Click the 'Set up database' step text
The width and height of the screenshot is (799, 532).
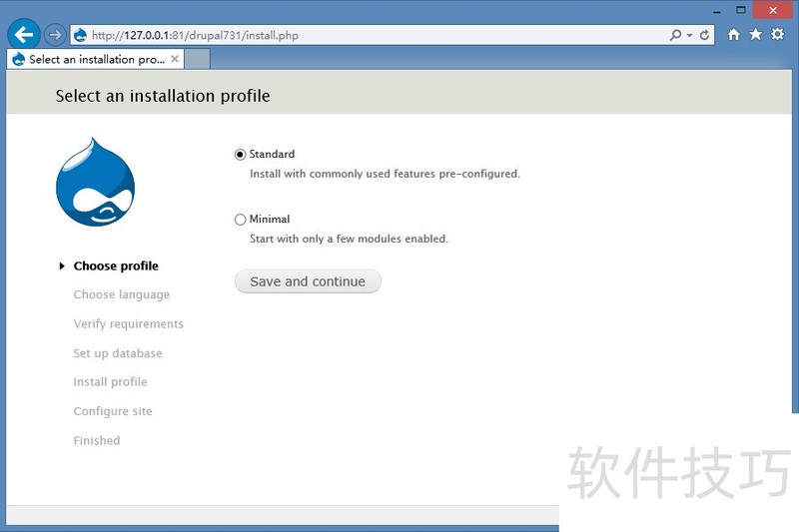[118, 353]
